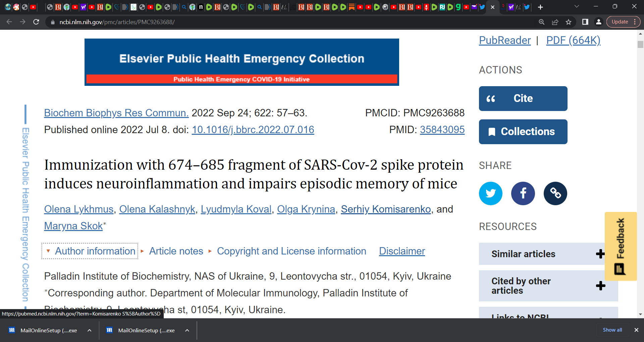
Task: Expand Similar articles resource panel
Action: (548, 254)
